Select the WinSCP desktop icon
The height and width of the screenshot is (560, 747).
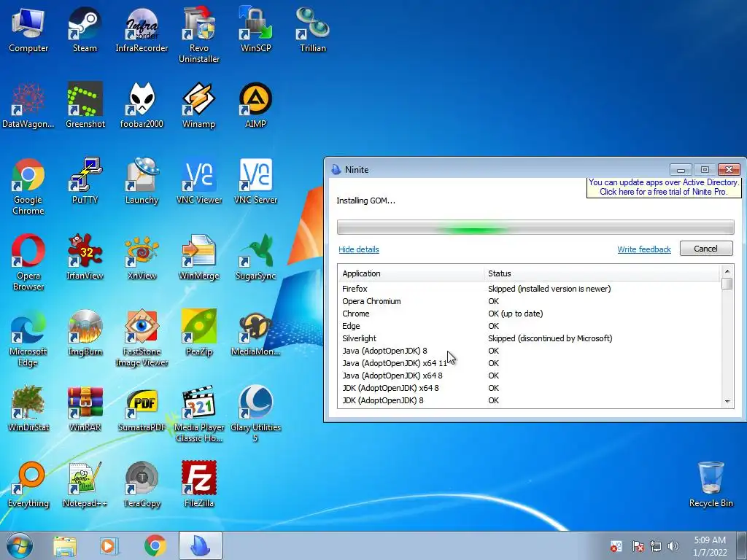coord(255,29)
